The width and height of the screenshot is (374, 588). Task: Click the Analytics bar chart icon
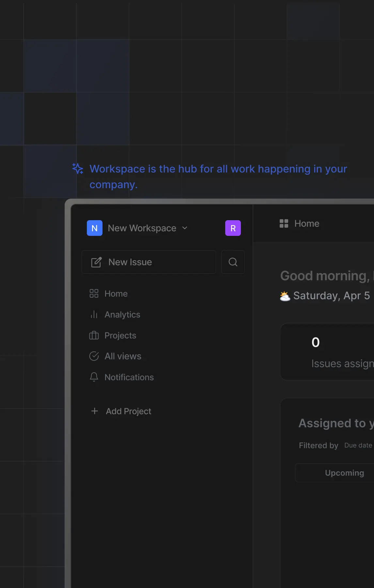[x=94, y=315]
